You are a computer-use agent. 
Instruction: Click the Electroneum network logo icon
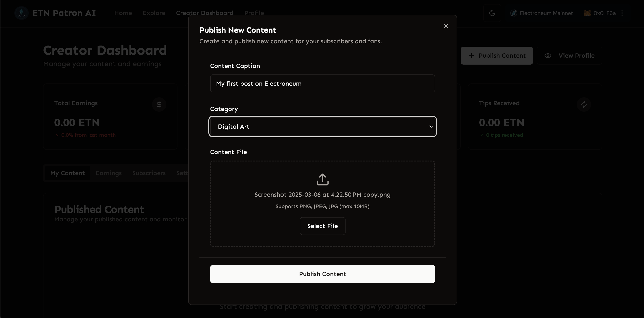tap(514, 13)
